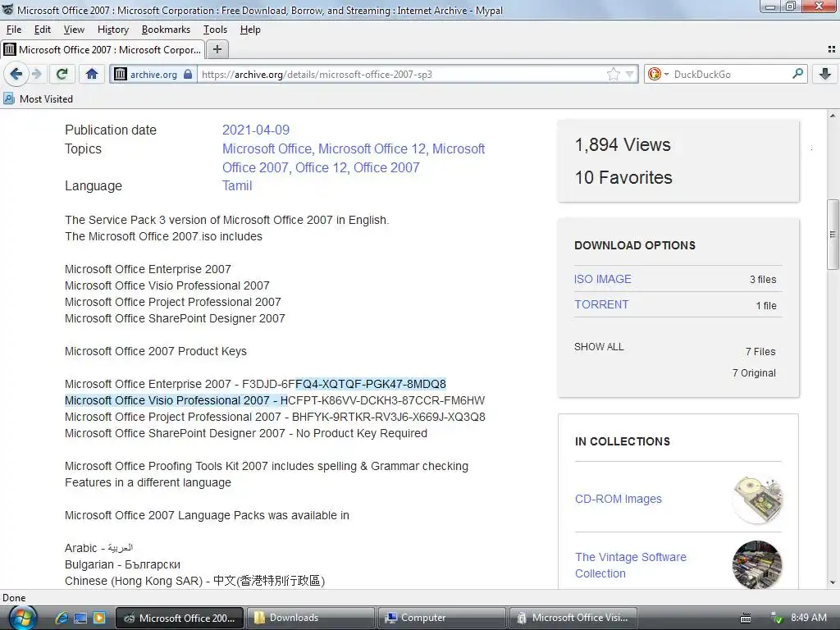Open the Microsoft Office 12 topic link
Viewport: 840px width, 630px height.
(372, 149)
